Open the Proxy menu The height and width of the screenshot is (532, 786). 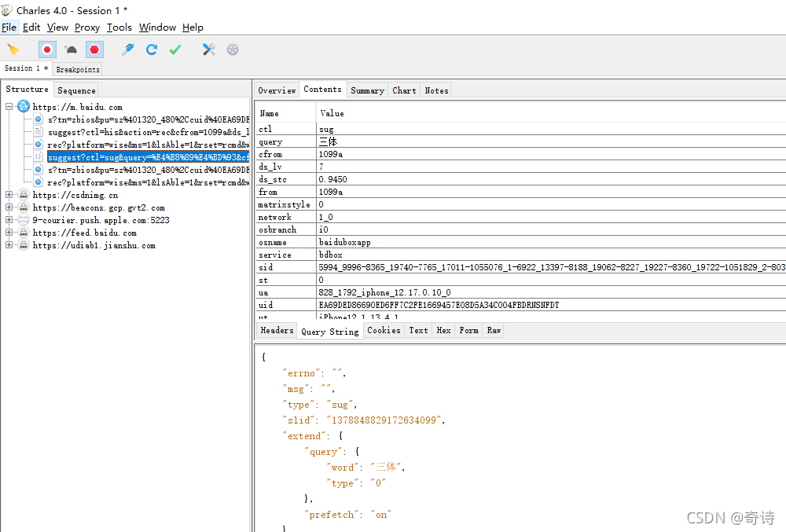87,28
